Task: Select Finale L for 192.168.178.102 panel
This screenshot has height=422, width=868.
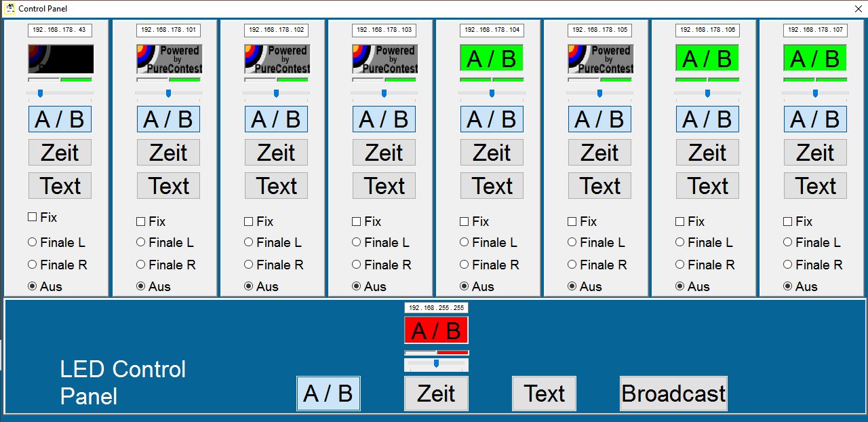Action: pyautogui.click(x=248, y=242)
